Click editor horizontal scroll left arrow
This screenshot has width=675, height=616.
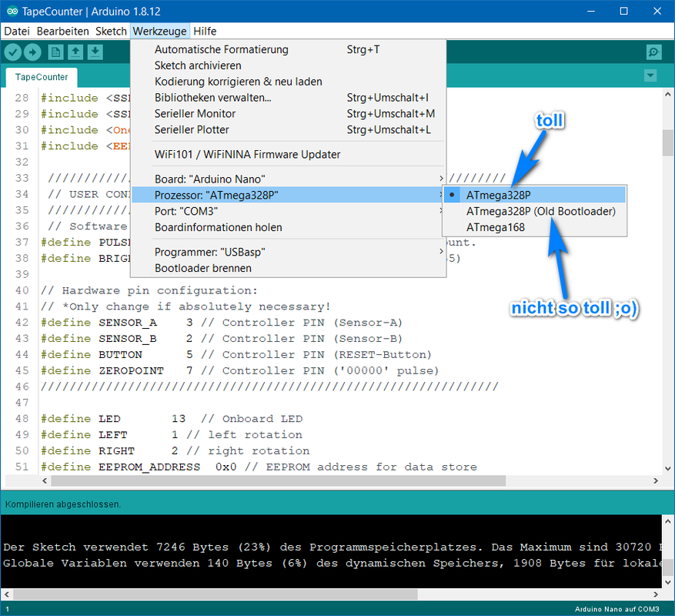(x=45, y=480)
